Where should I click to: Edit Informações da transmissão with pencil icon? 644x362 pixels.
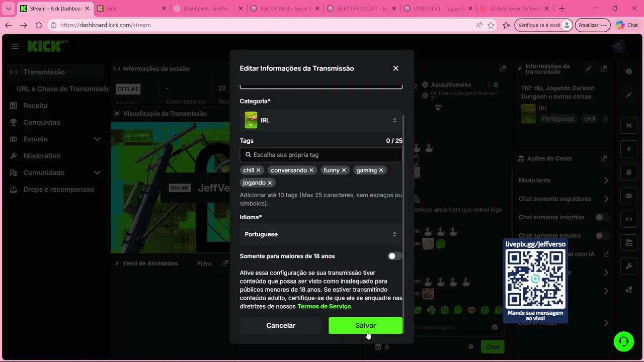pos(589,69)
